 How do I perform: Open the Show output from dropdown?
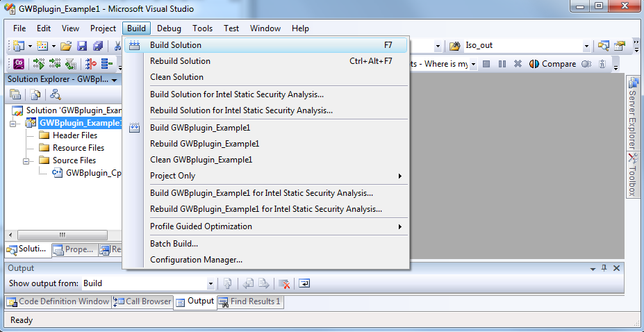tap(210, 283)
